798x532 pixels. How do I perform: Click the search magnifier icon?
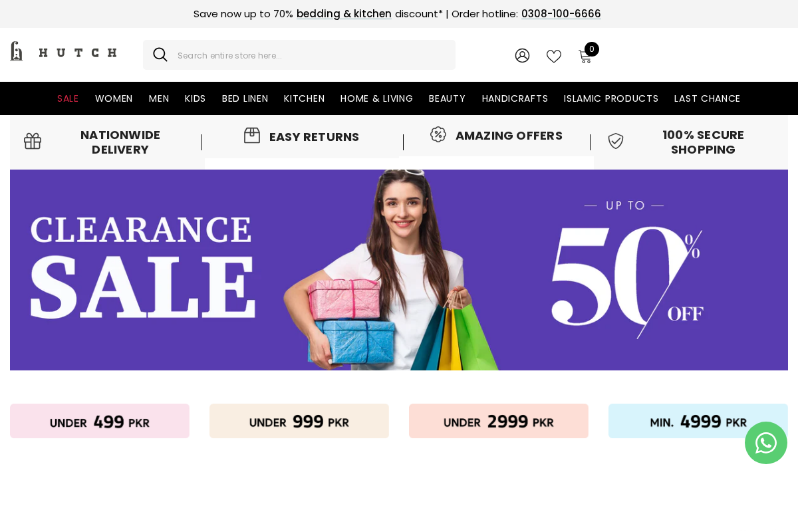[160, 55]
